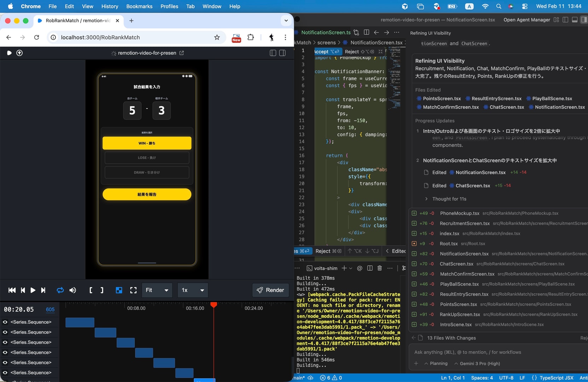Toggle the checkerboard transparency button
This screenshot has height=382, width=588.
(119, 290)
